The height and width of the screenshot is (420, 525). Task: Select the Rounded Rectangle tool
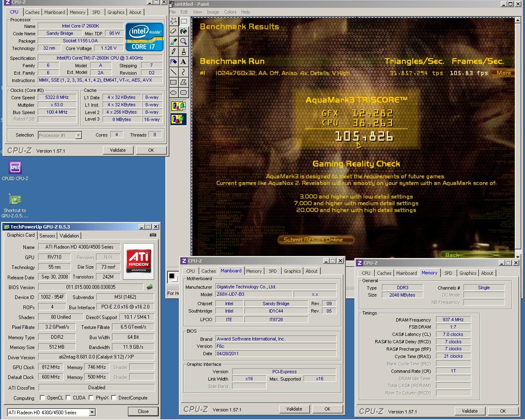click(x=183, y=93)
